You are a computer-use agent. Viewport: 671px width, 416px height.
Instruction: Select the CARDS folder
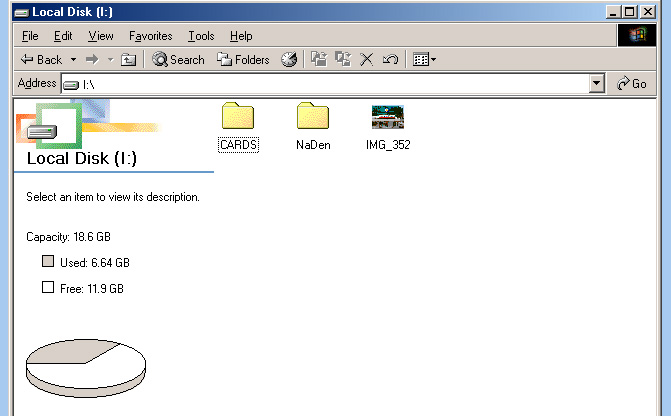tap(238, 127)
